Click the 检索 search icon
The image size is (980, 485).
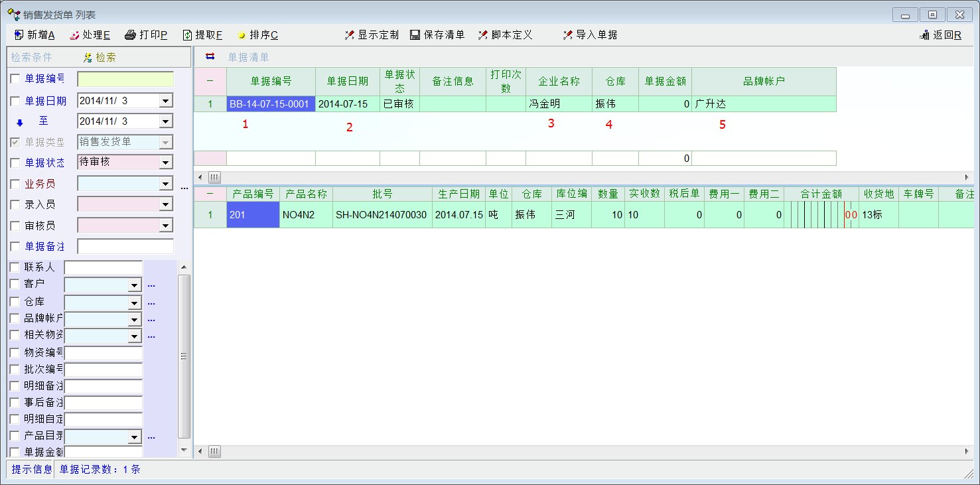(87, 58)
